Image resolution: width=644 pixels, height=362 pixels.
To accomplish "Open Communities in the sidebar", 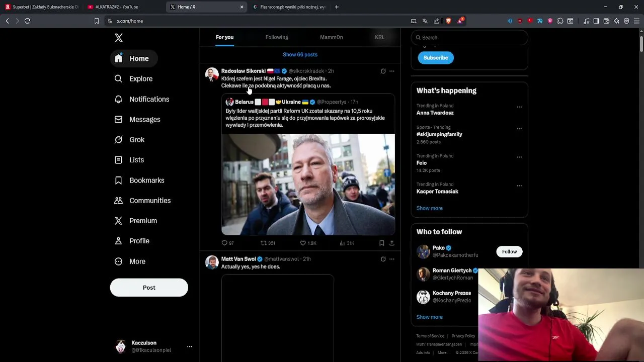I will point(143,201).
